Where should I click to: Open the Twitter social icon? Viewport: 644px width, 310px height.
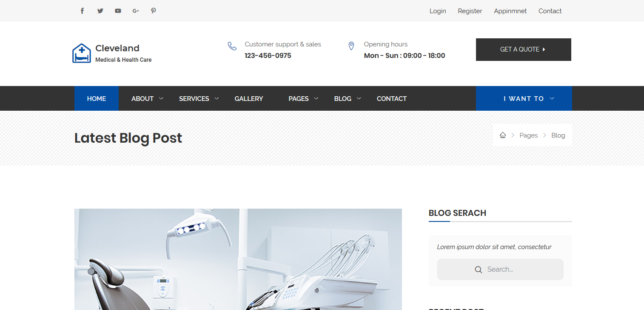click(x=100, y=11)
